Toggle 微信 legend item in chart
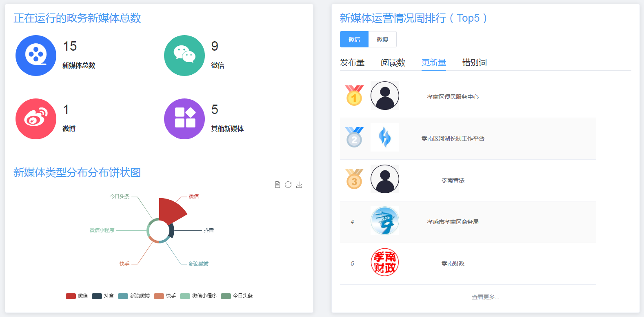 click(77, 296)
